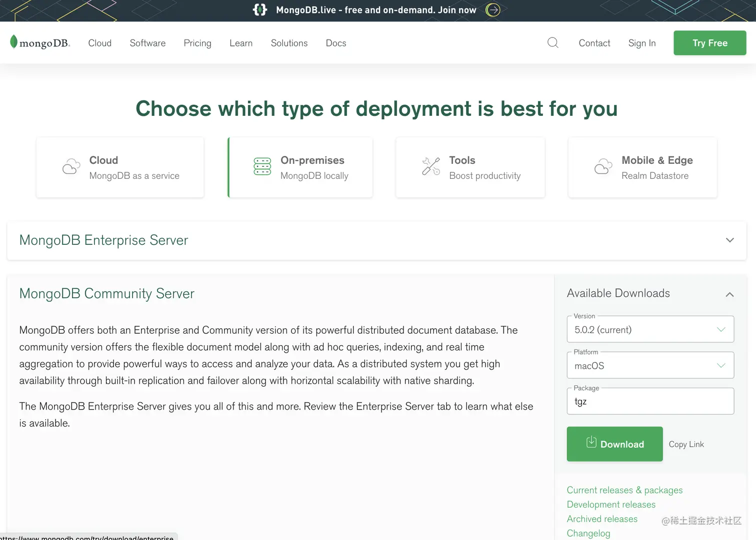Select the Tools deployment card
The image size is (756, 540).
point(470,167)
